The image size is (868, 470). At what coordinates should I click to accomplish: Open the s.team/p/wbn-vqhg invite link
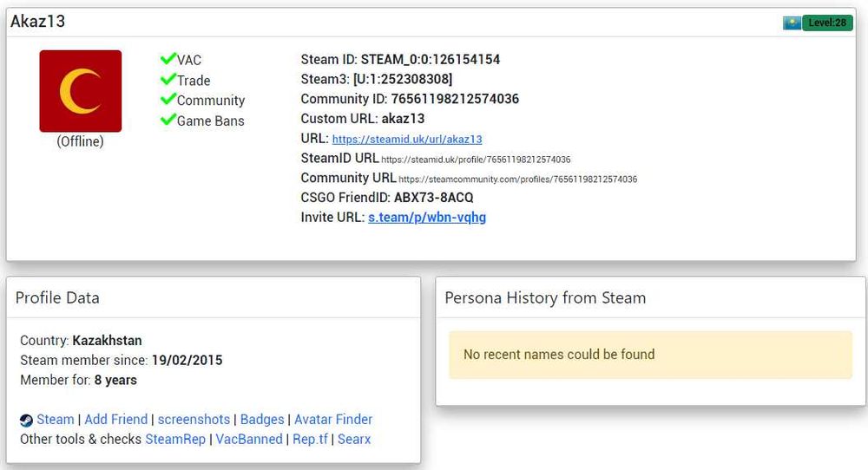[427, 218]
